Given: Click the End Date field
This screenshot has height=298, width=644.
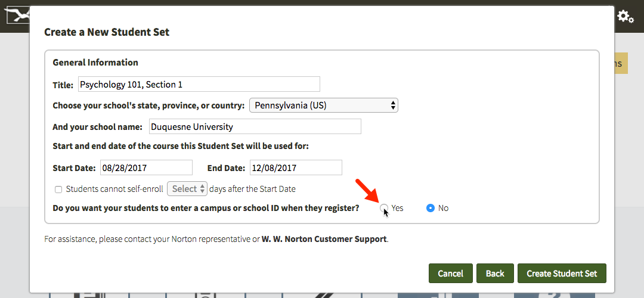Looking at the screenshot, I should click(296, 167).
